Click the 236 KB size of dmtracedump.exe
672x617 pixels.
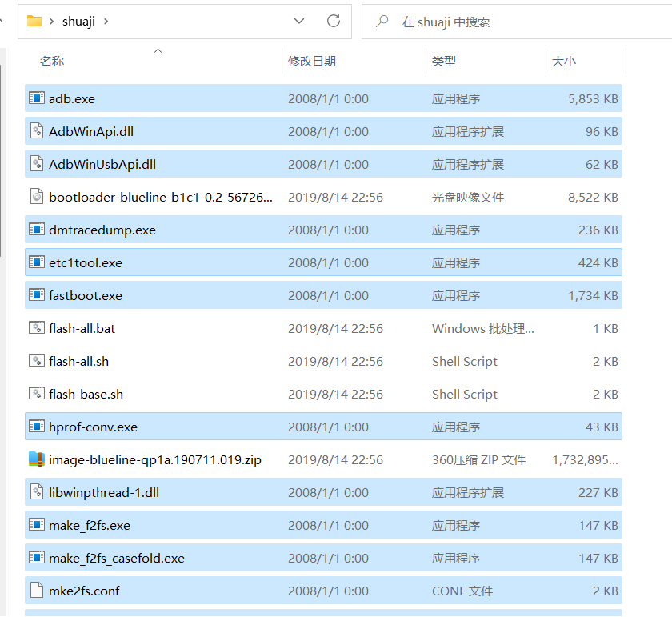point(598,230)
